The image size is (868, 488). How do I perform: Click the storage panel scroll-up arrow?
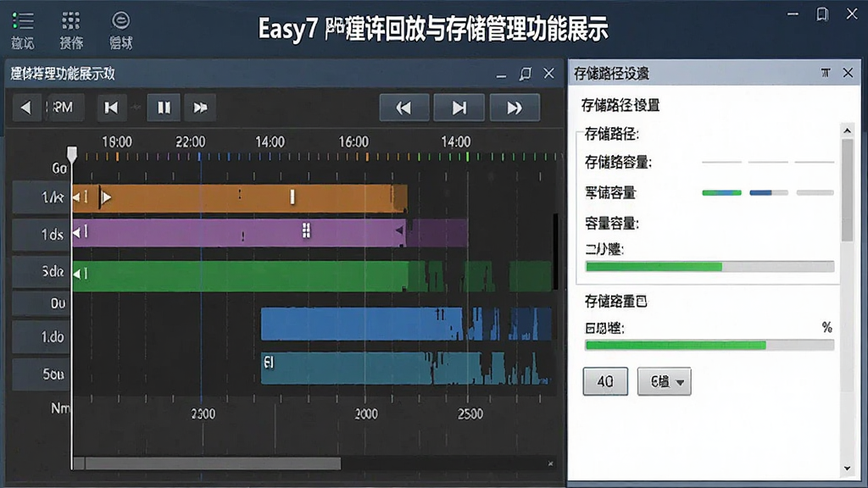click(847, 130)
